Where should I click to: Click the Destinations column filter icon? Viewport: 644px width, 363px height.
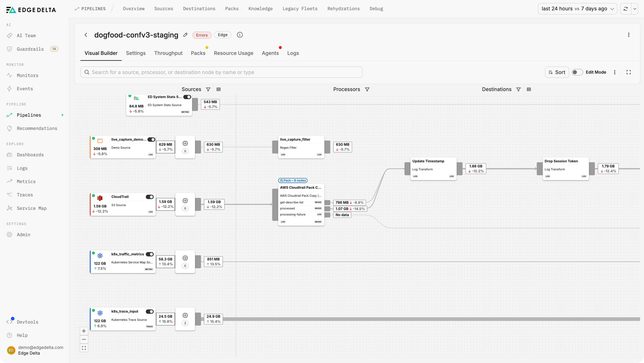pyautogui.click(x=519, y=89)
